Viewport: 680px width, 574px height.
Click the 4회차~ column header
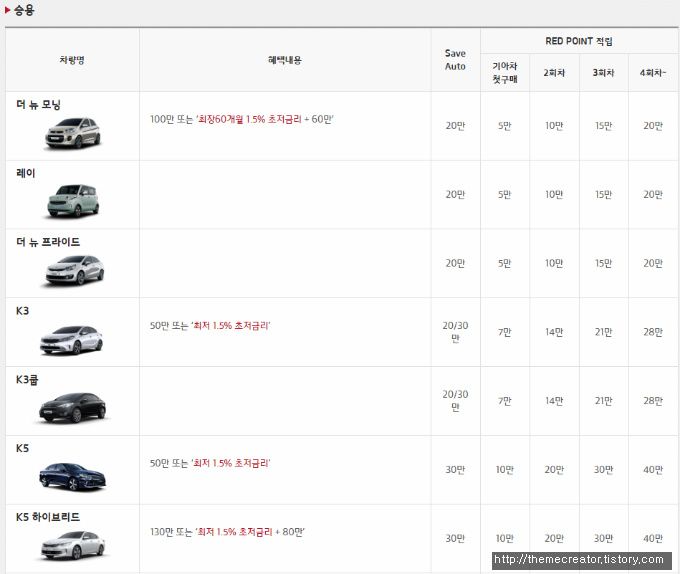653,73
